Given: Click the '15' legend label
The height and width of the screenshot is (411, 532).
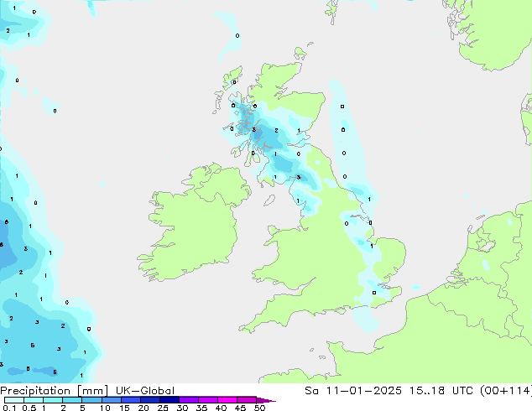Looking at the screenshot, I should coord(124,408).
